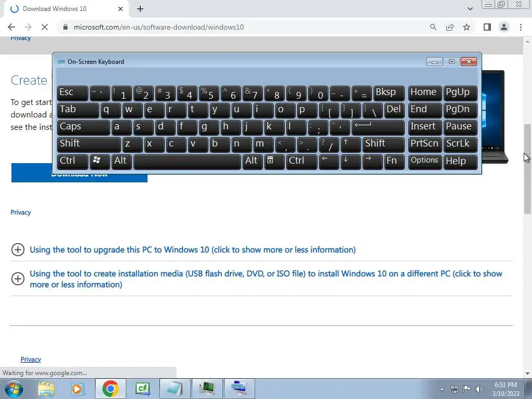Viewport: 532px width, 399px height.
Task: Open the C# application in taskbar
Action: (142, 389)
